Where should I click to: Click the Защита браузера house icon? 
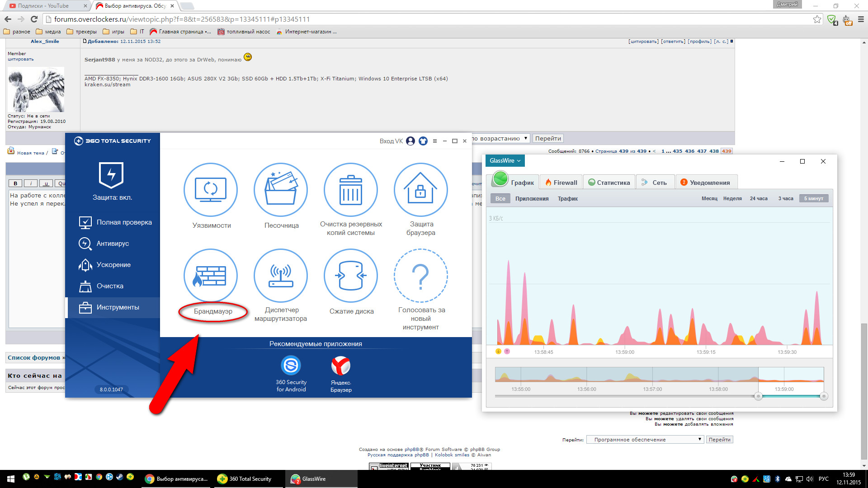click(x=420, y=190)
